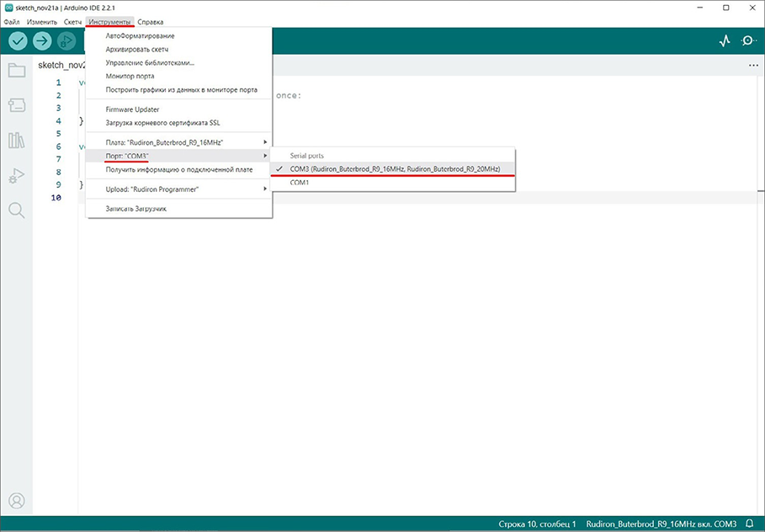Click the 'once:' comment text in editor

pos(289,96)
